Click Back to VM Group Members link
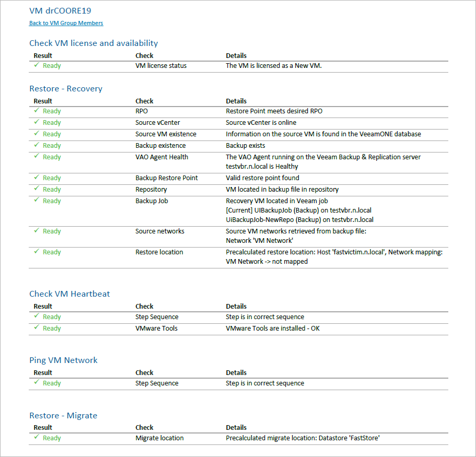The image size is (476, 457). tap(66, 23)
